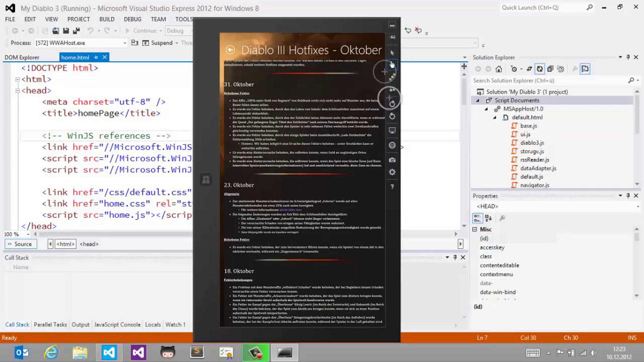Switch to JavaScript Console tab

coord(117,324)
